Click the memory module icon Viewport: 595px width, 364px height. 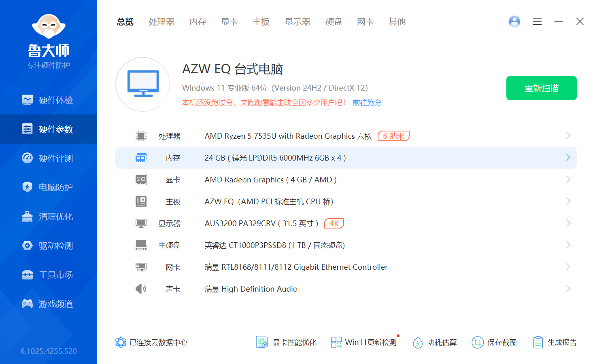(141, 158)
